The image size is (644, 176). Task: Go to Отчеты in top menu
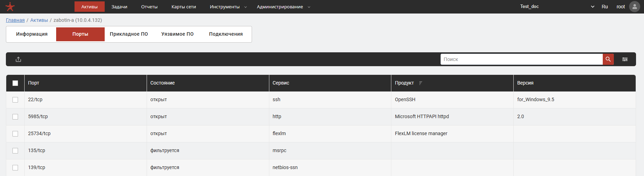point(149,7)
